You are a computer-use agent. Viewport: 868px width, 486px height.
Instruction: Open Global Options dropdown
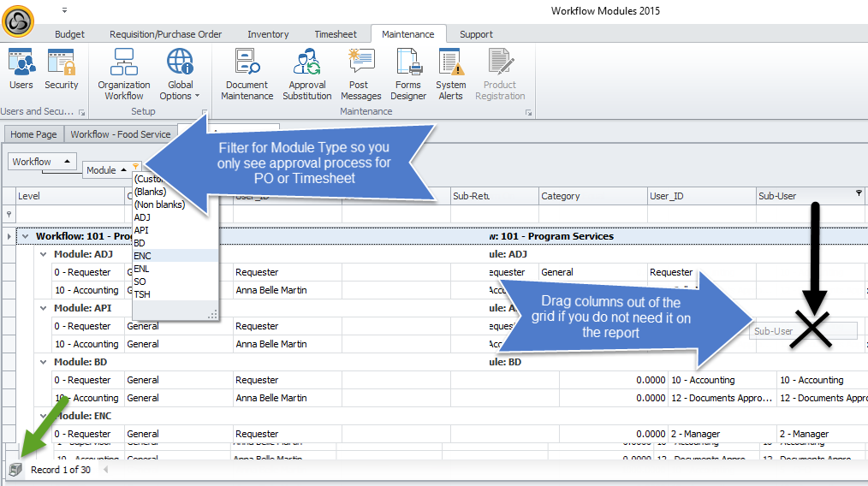[x=180, y=74]
